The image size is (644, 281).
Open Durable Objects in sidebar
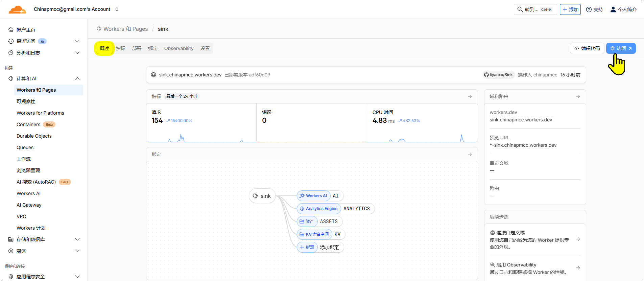click(x=34, y=136)
